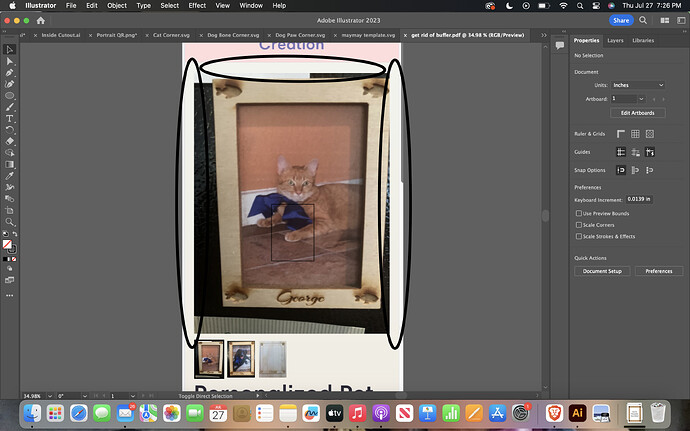Click the blue Share button
The image size is (690, 431).
(621, 20)
